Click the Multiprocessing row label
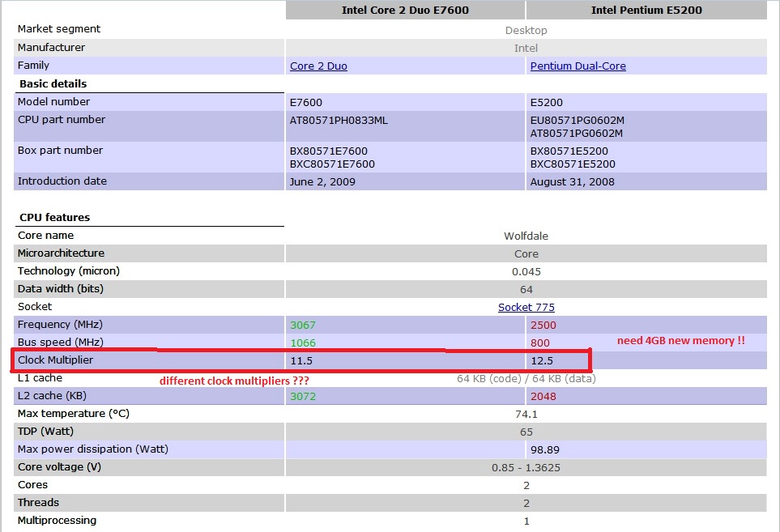Viewport: 780px width, 532px height. click(x=58, y=520)
